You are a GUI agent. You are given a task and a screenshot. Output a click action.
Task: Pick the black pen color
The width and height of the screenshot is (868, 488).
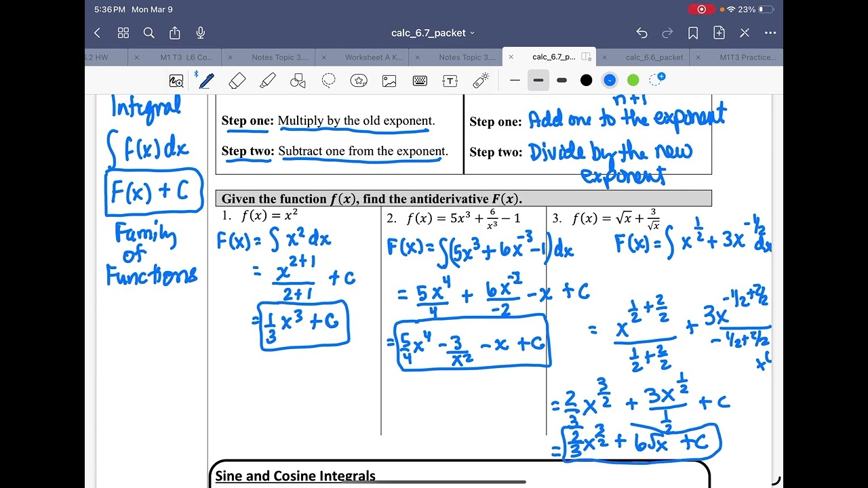pyautogui.click(x=586, y=80)
